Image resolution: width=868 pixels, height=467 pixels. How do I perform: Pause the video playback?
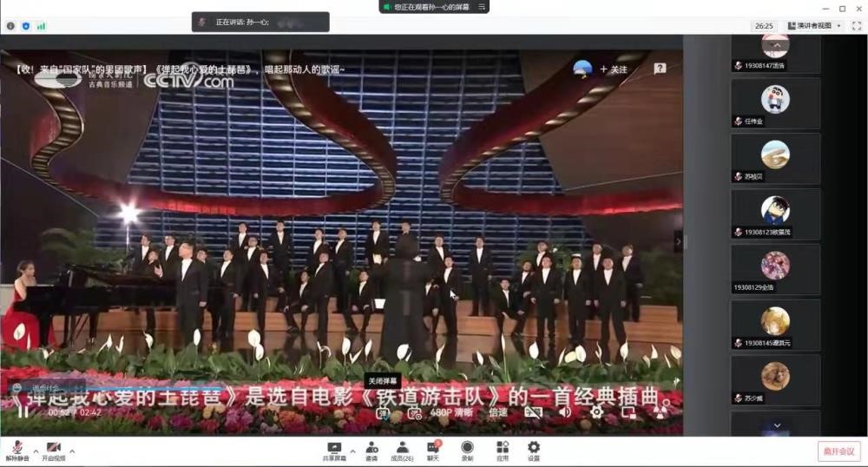tap(23, 411)
